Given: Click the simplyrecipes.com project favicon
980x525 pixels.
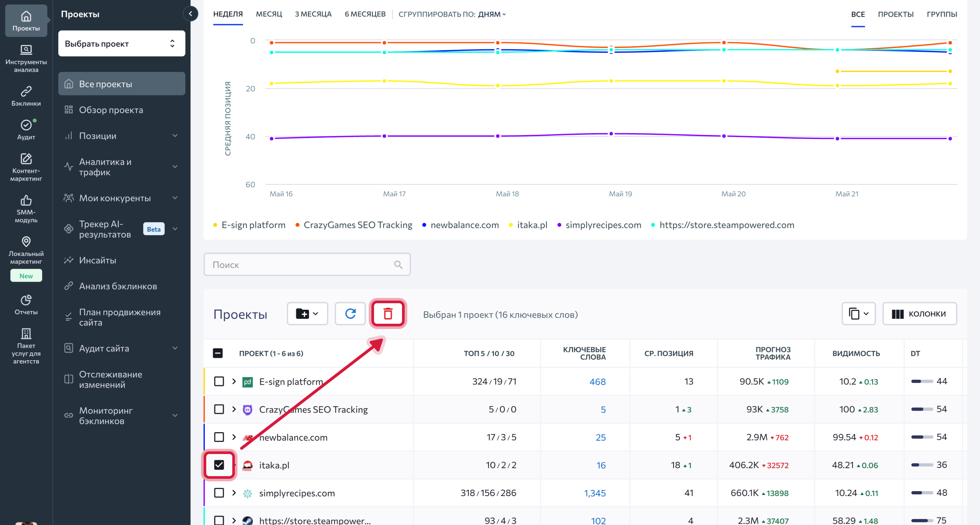Looking at the screenshot, I should (247, 493).
